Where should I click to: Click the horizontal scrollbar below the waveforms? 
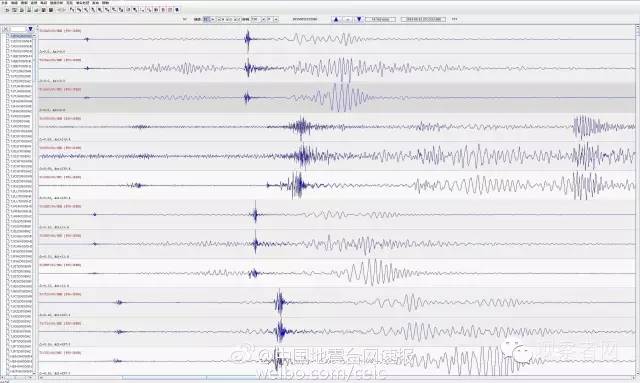tap(337, 378)
